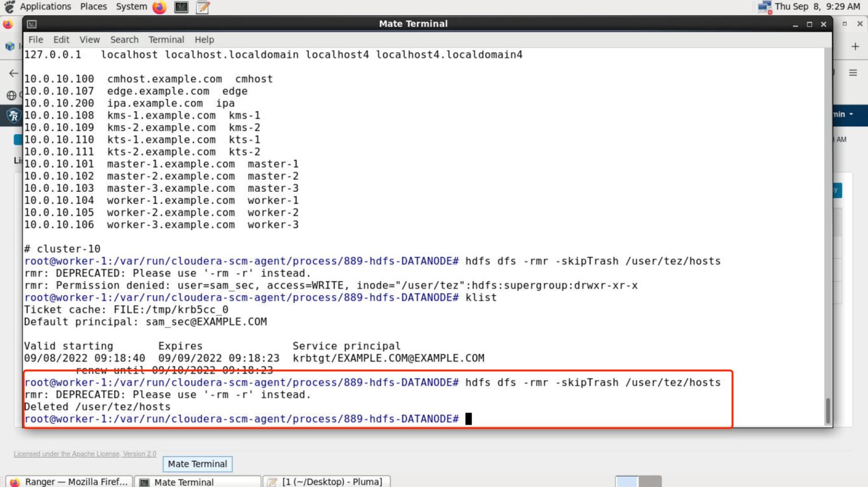The image size is (868, 487).
Task: Open the Edit menu in Mate Terminal
Action: pos(61,39)
